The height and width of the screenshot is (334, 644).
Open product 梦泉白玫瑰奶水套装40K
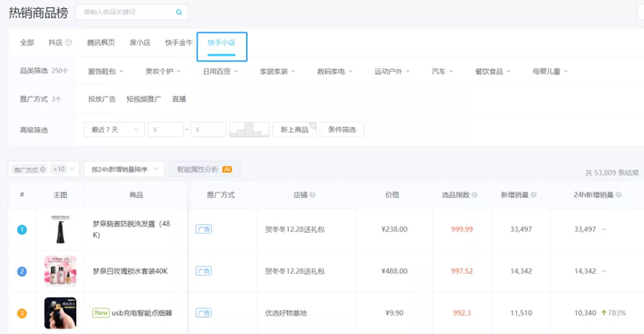[131, 271]
